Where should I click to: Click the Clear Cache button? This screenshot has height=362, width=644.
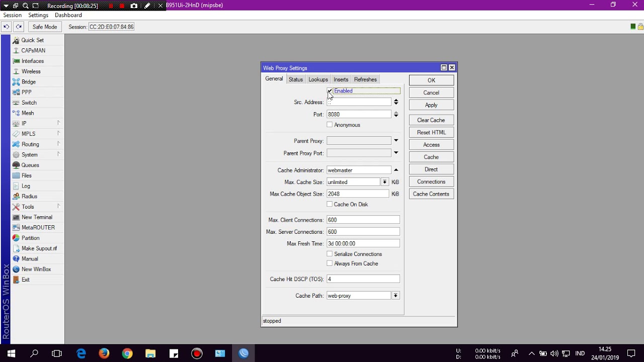(431, 120)
